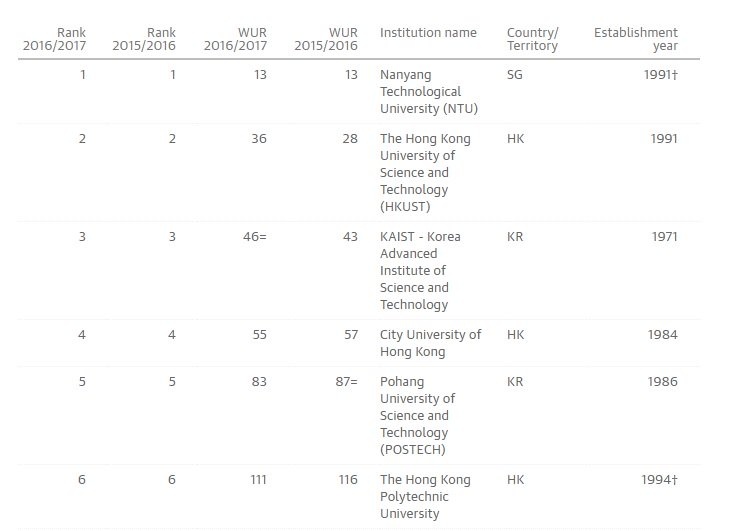Click the 1971 establishment year cell
The width and height of the screenshot is (731, 531).
tap(663, 237)
